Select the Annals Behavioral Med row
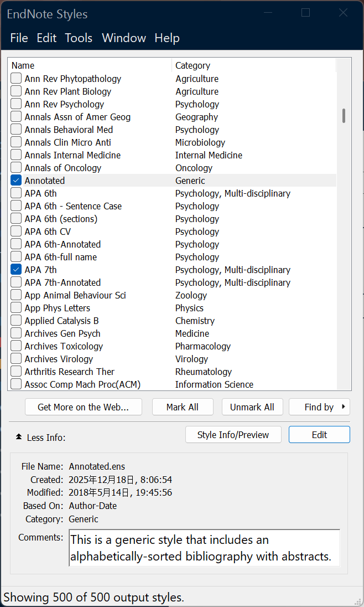This screenshot has width=364, height=607. point(173,130)
